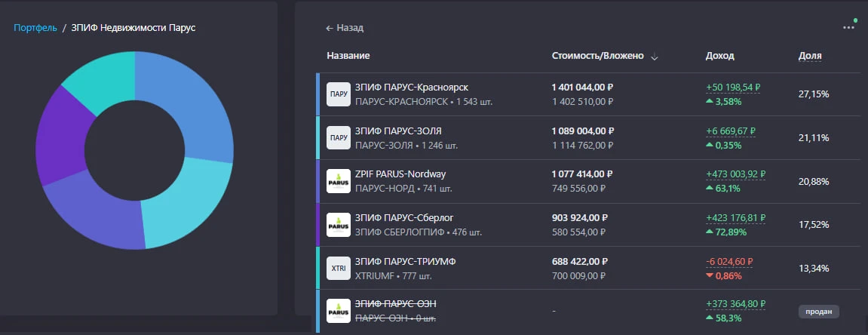Click the ticker ПАРУС-КРАСНОЯРСК • 1 543 шт.
Image resolution: width=868 pixels, height=335 pixels.
[x=424, y=102]
